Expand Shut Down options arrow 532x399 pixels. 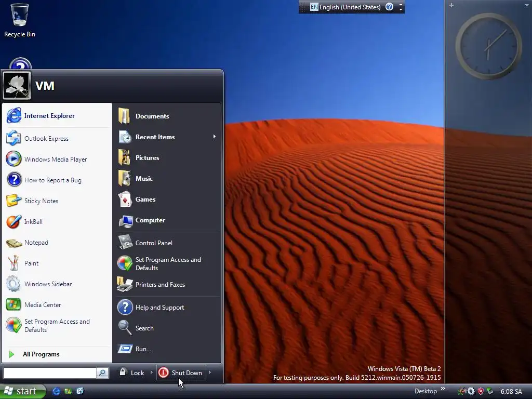click(210, 372)
